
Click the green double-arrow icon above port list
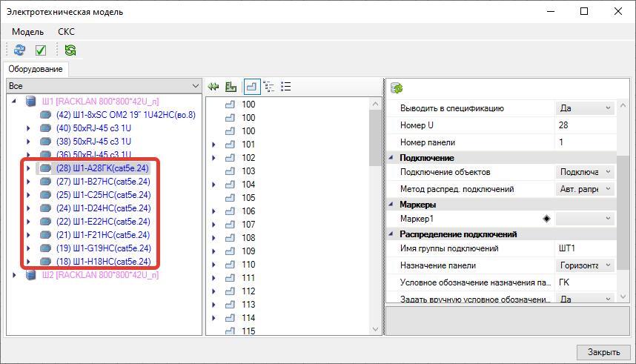click(213, 87)
